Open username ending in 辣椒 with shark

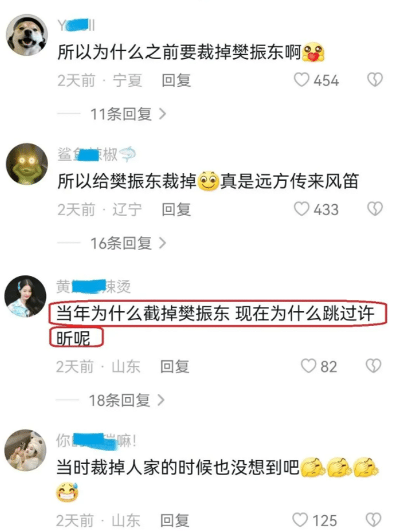[97, 154]
